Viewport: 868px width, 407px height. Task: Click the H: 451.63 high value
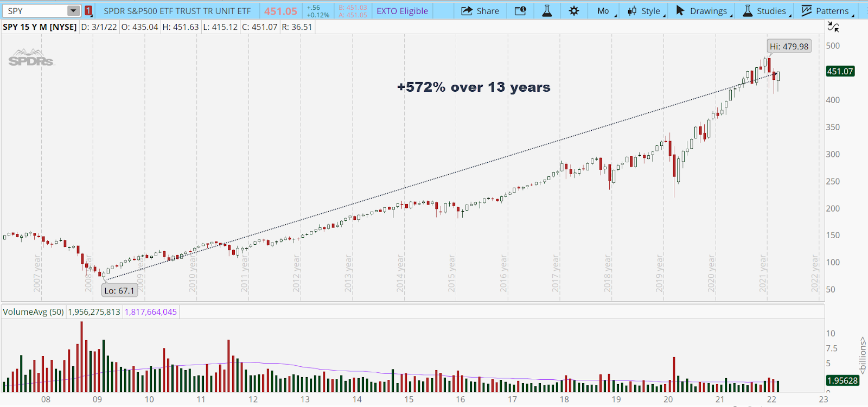point(181,27)
